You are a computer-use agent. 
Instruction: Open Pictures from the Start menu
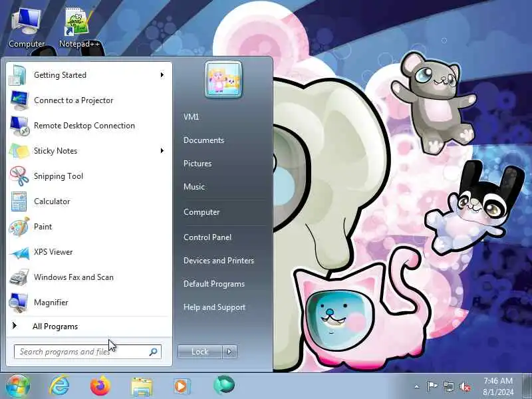tap(198, 164)
